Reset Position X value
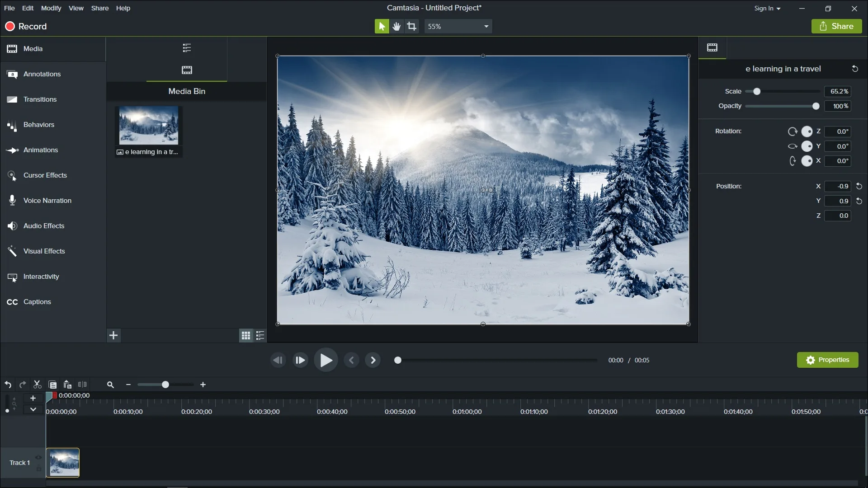 (x=859, y=187)
